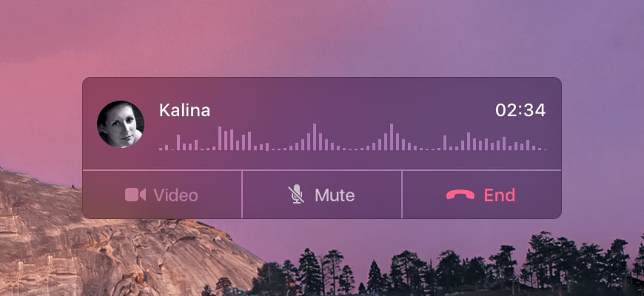Click the horizontal separator above the call buttons
Viewport: 644px width, 296px height.
point(321,169)
